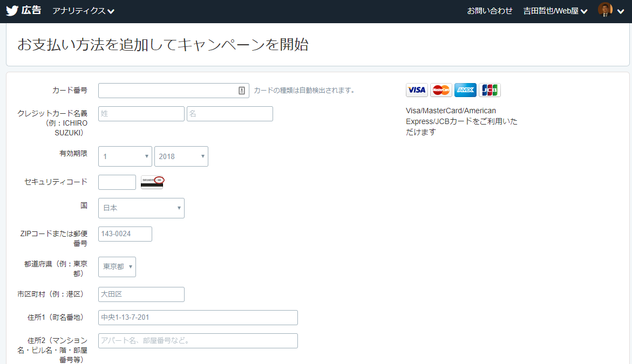Screen dimensions: 632x364
Task: Click the JCB card logo
Action: point(490,90)
